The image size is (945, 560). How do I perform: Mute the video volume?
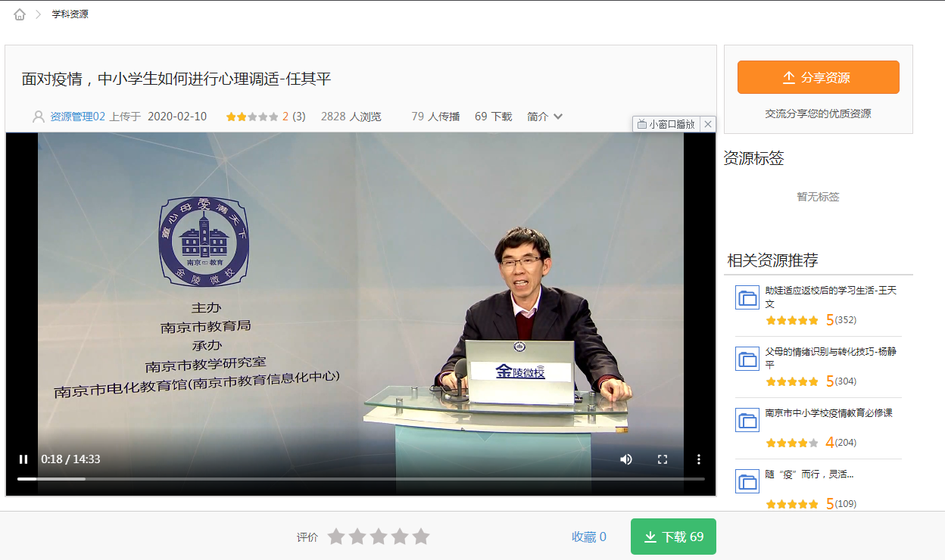625,459
